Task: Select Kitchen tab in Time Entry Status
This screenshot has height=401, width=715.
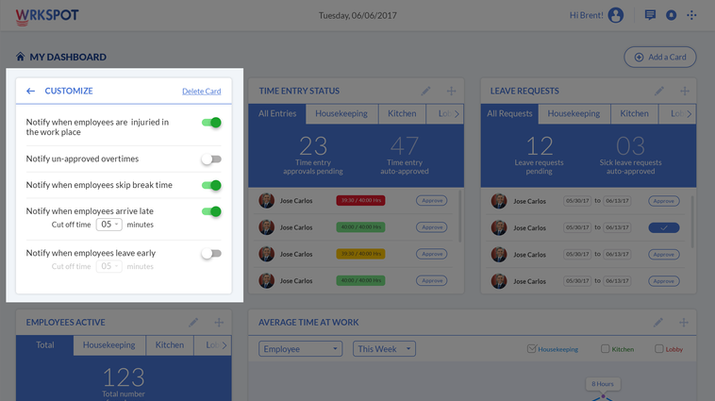Action: click(402, 114)
